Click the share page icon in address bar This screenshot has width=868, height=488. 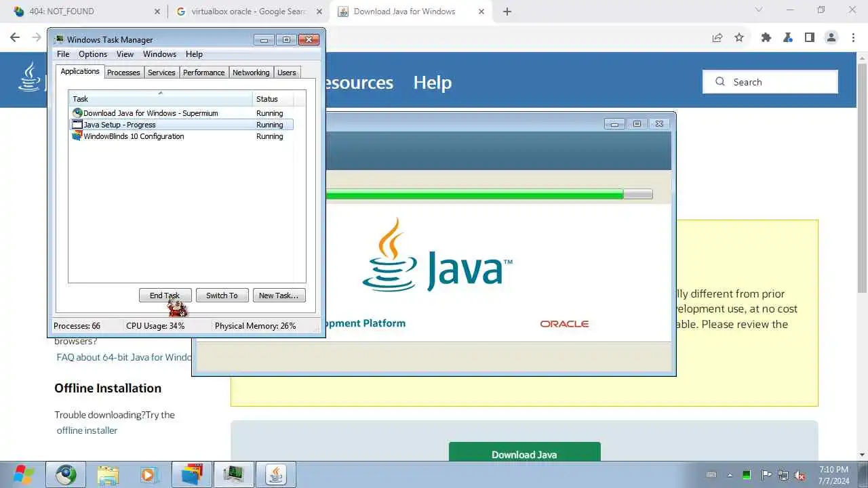tap(717, 38)
